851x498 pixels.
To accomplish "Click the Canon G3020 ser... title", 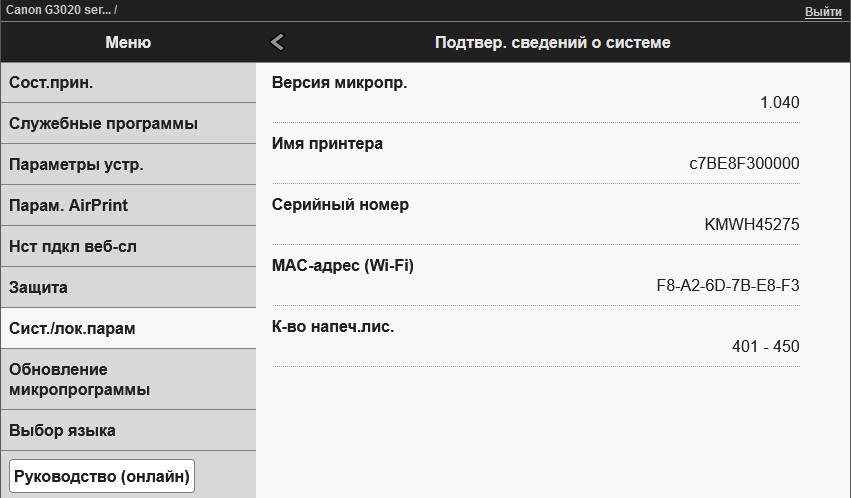I will click(60, 10).
